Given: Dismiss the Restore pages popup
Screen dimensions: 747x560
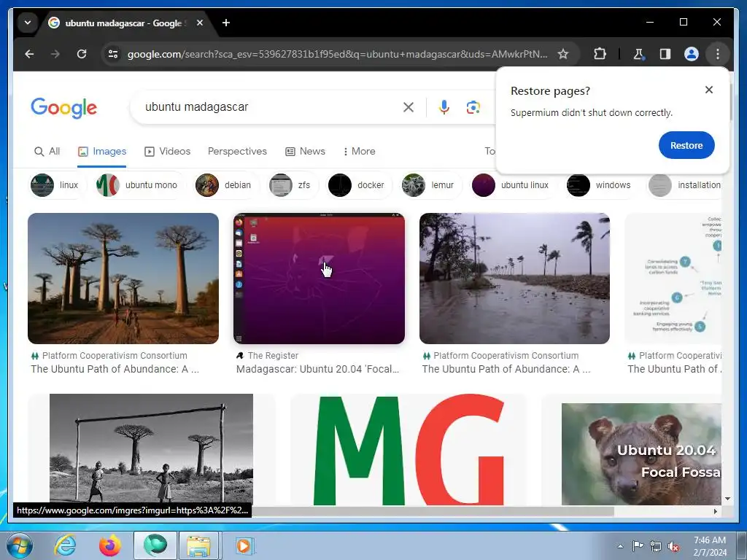Looking at the screenshot, I should click(x=709, y=90).
